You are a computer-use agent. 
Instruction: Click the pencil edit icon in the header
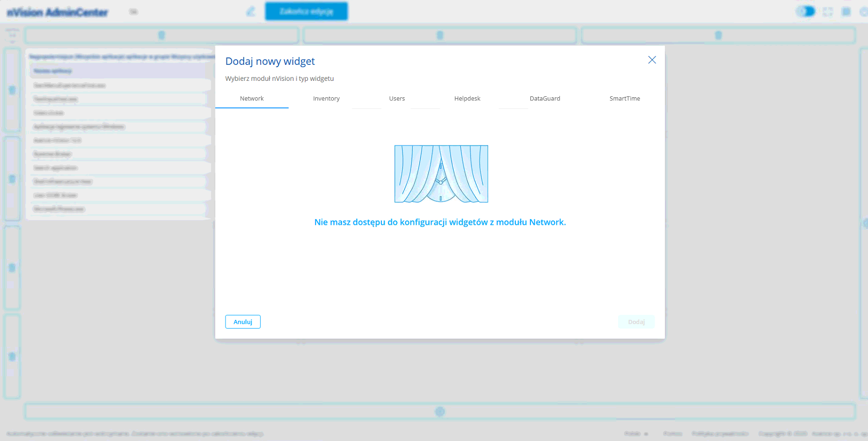point(250,11)
